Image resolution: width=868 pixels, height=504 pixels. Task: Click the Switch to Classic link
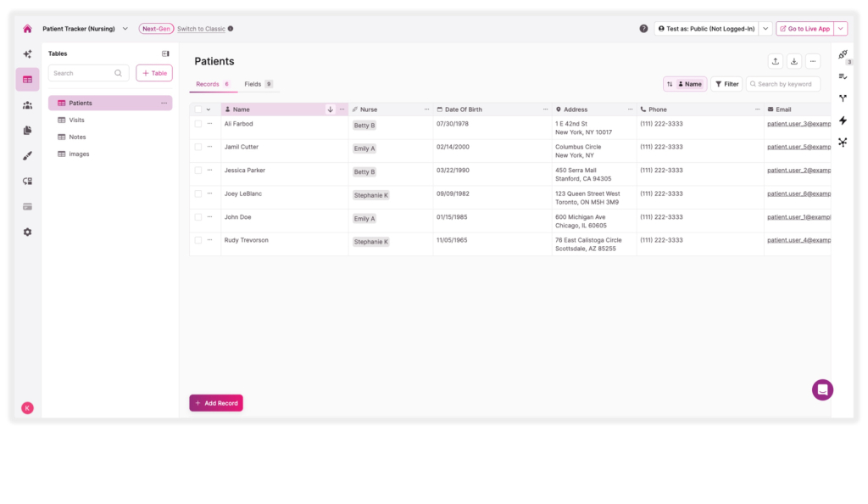200,28
